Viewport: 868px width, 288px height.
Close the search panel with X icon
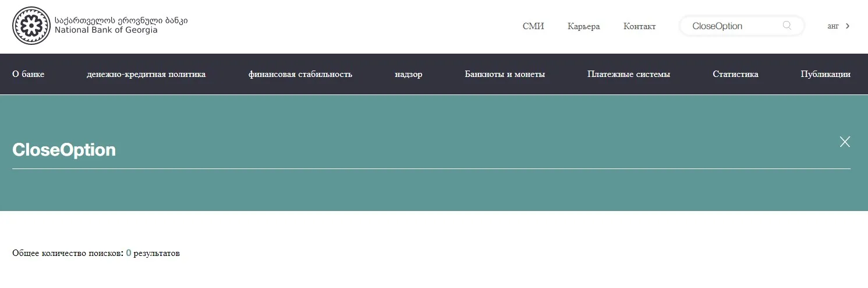click(845, 142)
